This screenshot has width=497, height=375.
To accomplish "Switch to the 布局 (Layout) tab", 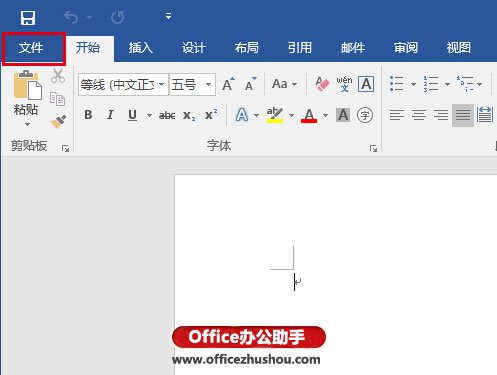I will click(x=247, y=48).
